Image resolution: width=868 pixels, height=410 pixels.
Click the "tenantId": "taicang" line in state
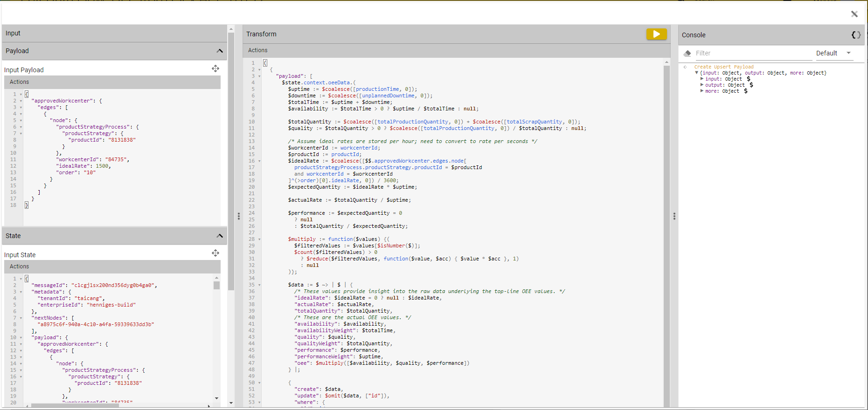click(71, 298)
